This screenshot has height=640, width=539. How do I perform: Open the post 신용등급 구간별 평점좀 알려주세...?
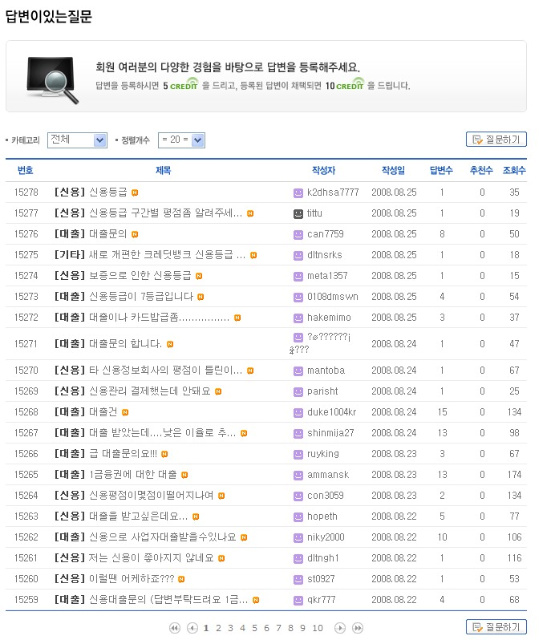tap(166, 213)
